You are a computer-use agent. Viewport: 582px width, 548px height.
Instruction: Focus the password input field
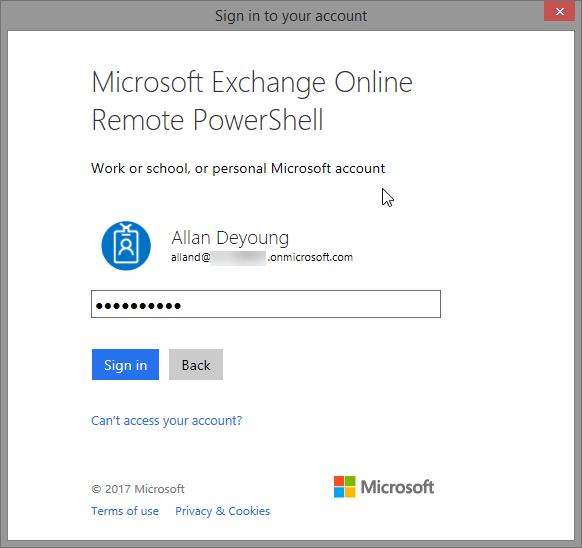tap(266, 304)
